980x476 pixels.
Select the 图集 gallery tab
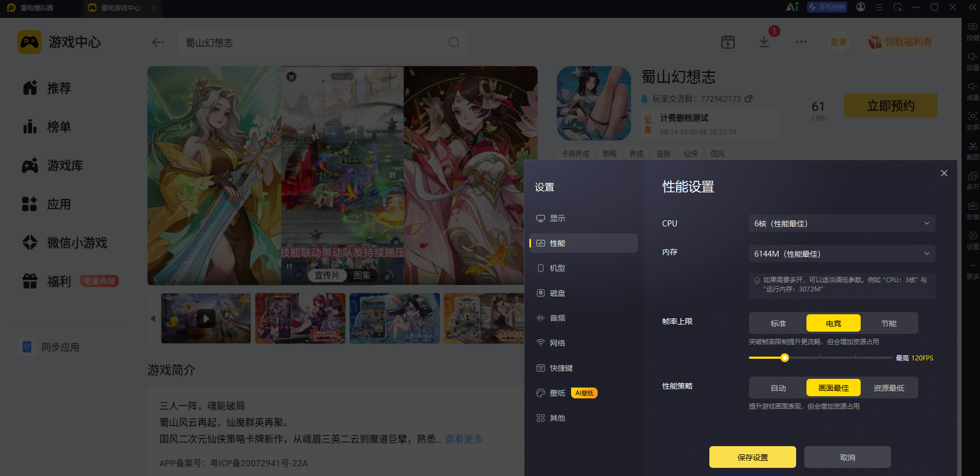(x=362, y=275)
